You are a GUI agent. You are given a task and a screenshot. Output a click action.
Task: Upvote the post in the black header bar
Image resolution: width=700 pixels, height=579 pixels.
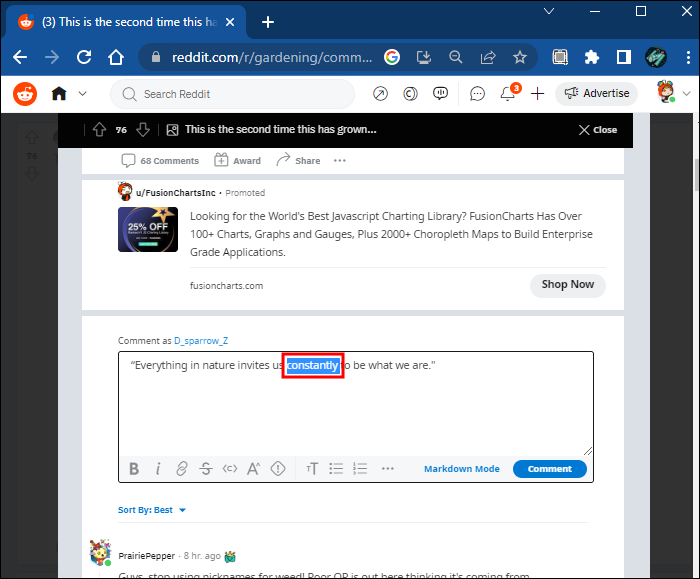click(x=99, y=130)
